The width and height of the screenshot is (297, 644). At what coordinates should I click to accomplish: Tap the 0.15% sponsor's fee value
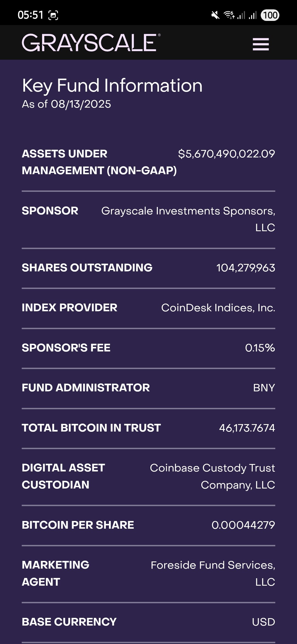(x=260, y=348)
